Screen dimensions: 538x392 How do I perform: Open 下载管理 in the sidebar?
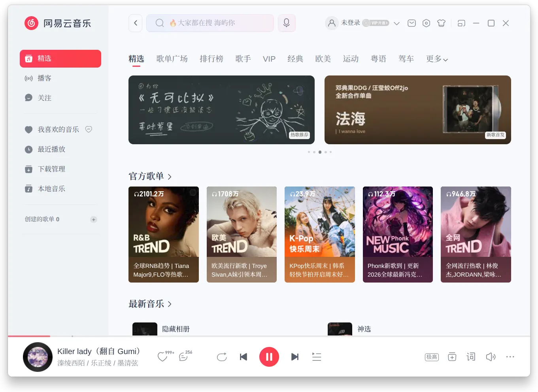coord(60,169)
